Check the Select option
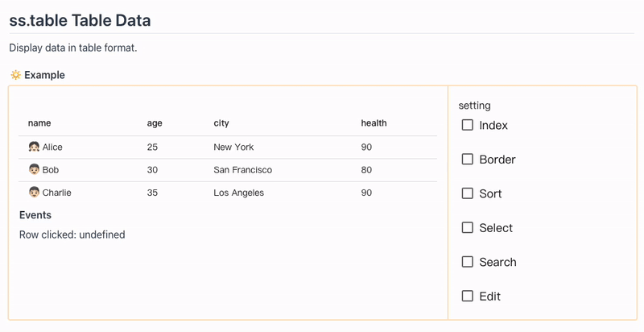This screenshot has width=644, height=332. click(x=468, y=228)
